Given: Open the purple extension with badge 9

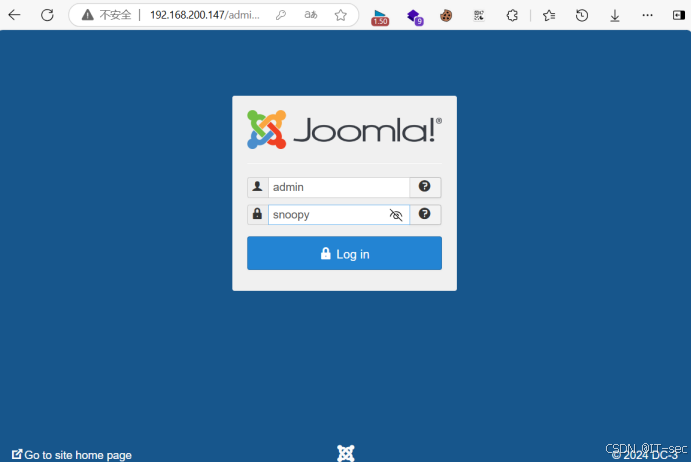Looking at the screenshot, I should click(x=415, y=17).
